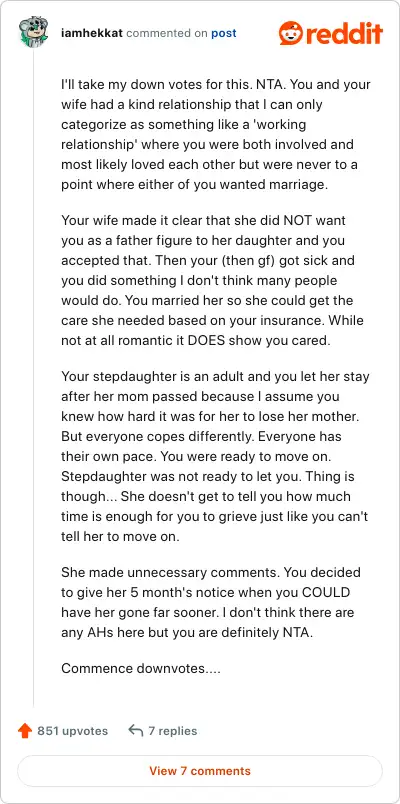Screen dimensions: 400x804
Task: Open the View 7 comments button
Action: click(x=200, y=771)
